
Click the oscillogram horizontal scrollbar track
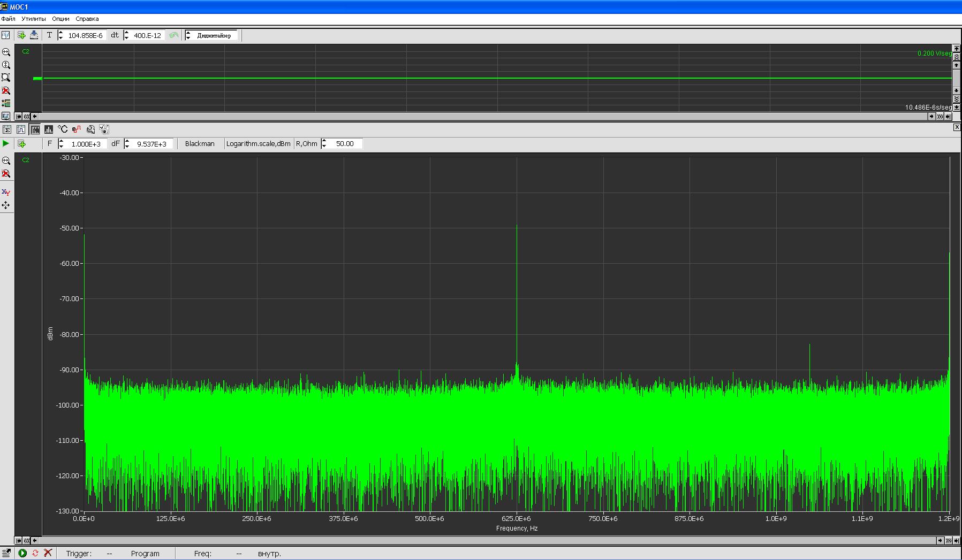coord(483,117)
